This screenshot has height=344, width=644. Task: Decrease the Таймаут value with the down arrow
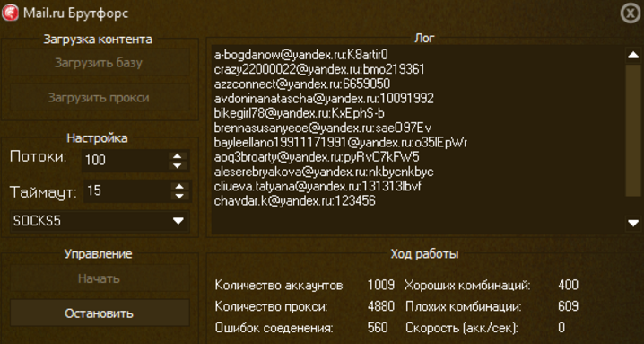(179, 196)
